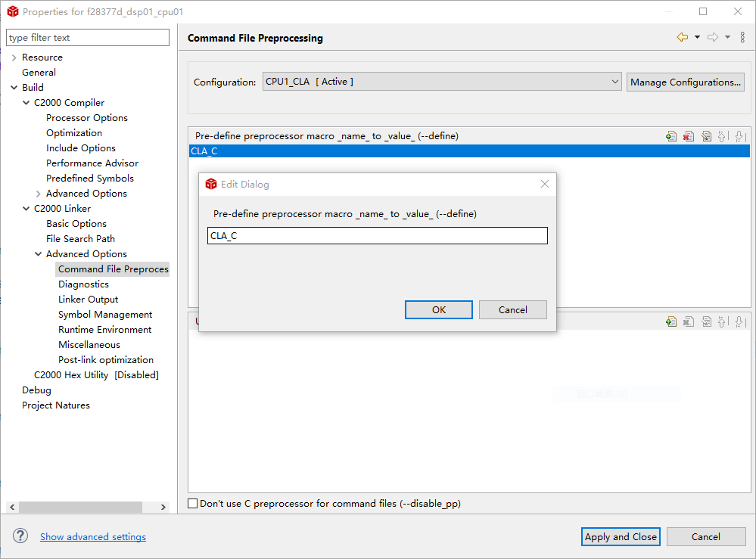Click Apply and Close button
Image resolution: width=756 pixels, height=559 pixels.
(621, 537)
